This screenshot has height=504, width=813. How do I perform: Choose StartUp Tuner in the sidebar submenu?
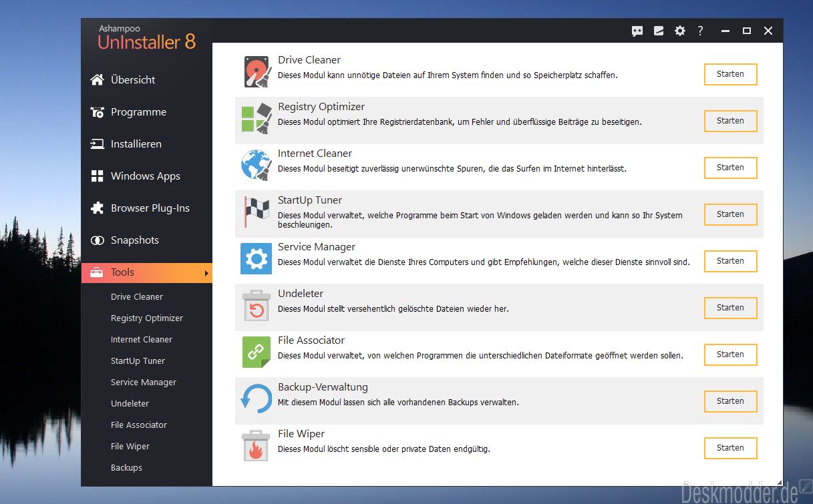pyautogui.click(x=138, y=361)
